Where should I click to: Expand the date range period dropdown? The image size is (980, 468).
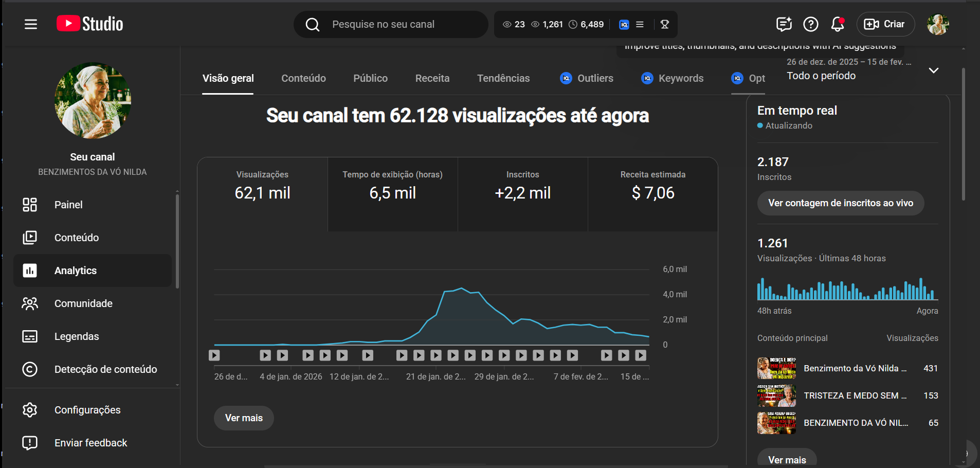934,70
